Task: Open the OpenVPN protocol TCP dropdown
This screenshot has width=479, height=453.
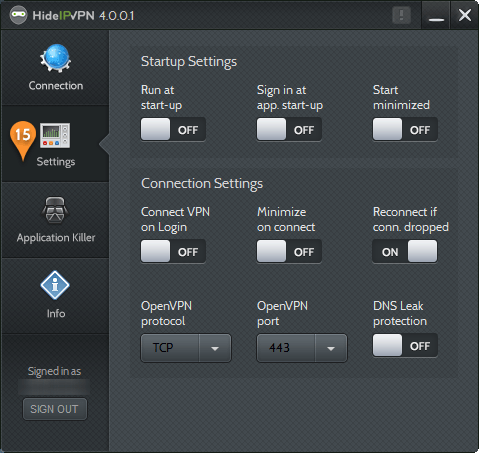Action: 186,348
